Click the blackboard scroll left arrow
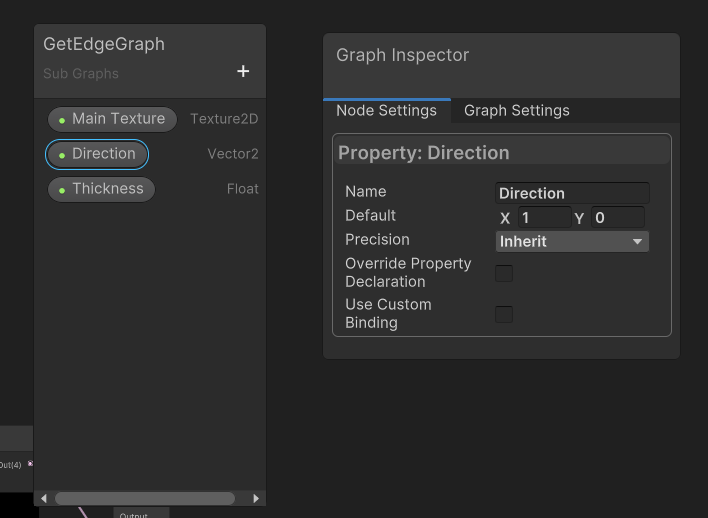This screenshot has width=708, height=518. click(43, 498)
